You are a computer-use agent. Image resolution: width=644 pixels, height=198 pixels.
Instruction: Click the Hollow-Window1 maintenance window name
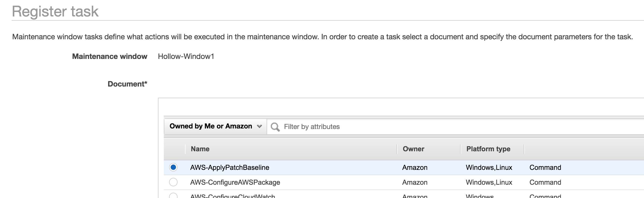[x=186, y=56]
